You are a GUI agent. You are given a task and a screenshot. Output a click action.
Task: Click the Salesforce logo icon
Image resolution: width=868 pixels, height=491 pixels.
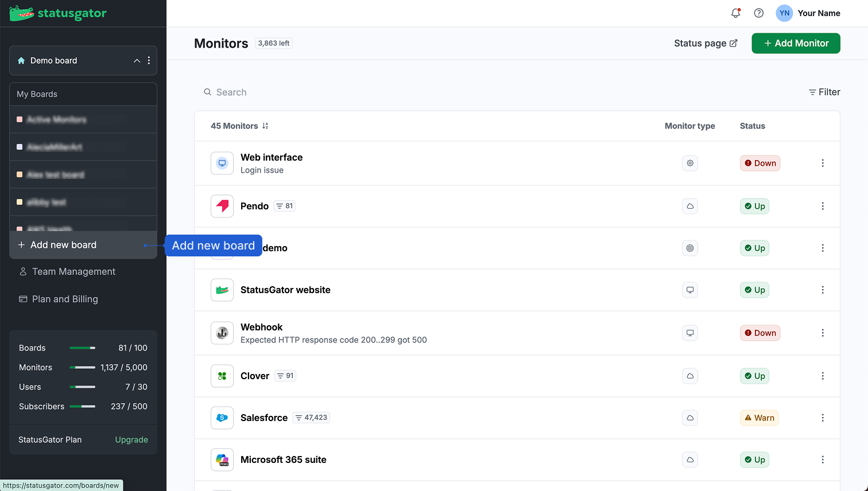click(x=222, y=418)
